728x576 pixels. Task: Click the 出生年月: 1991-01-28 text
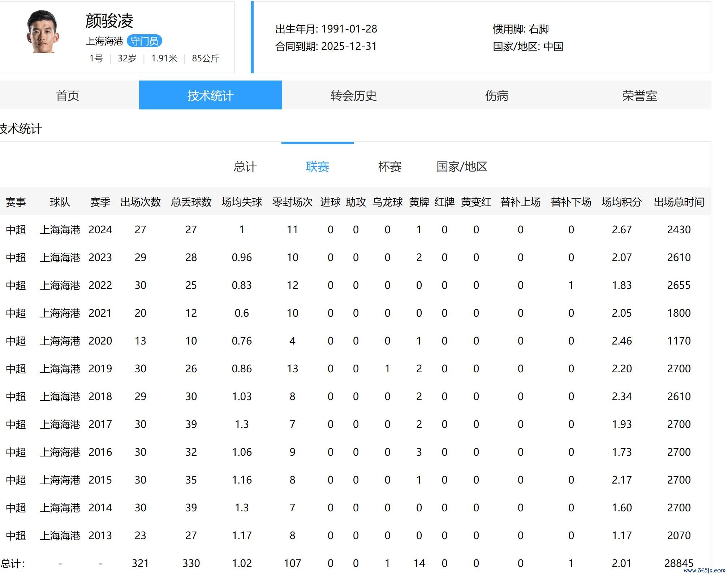pyautogui.click(x=326, y=29)
